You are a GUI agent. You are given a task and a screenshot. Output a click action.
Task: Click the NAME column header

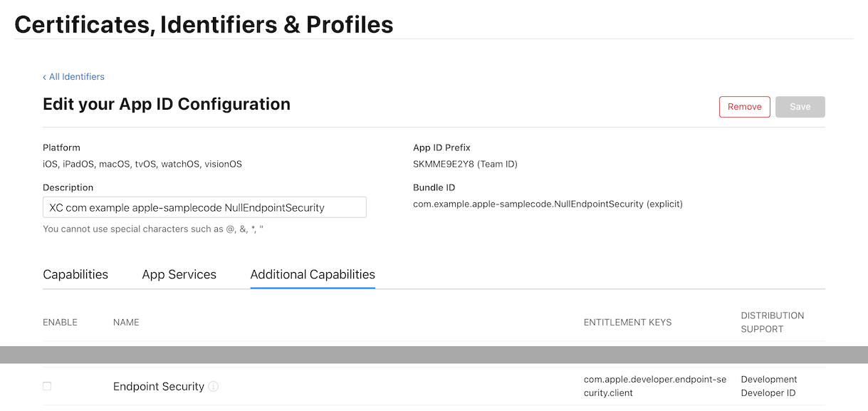126,322
